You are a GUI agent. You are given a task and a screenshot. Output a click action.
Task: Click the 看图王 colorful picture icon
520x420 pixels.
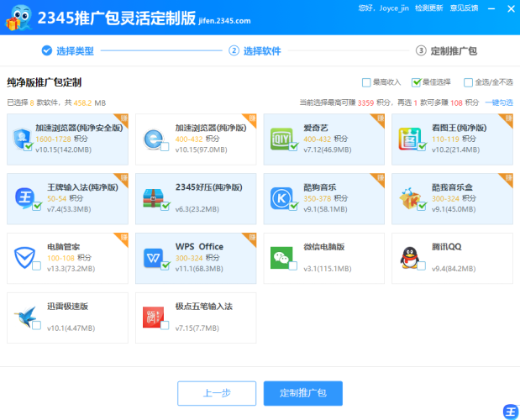(410, 139)
